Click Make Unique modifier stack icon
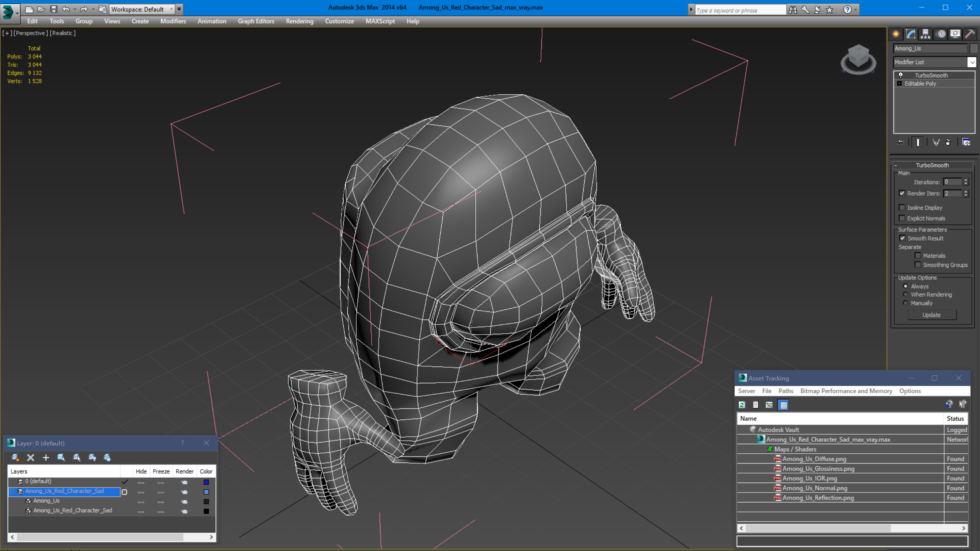Viewport: 980px width, 551px height. 936,142
